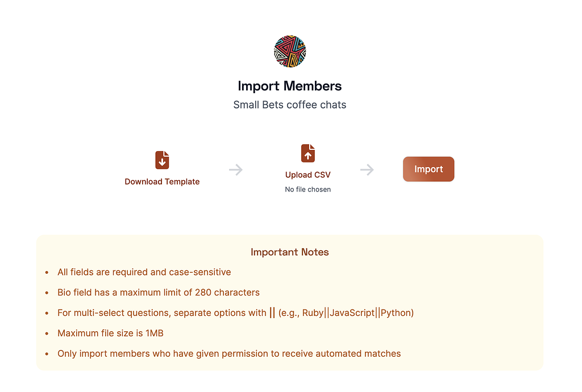Click the No file chosen text
582x392 pixels.
307,190
